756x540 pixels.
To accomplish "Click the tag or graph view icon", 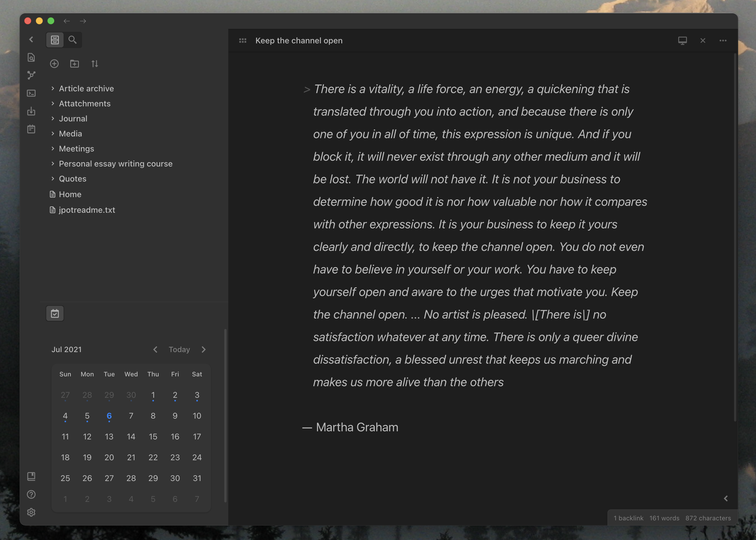I will (31, 75).
